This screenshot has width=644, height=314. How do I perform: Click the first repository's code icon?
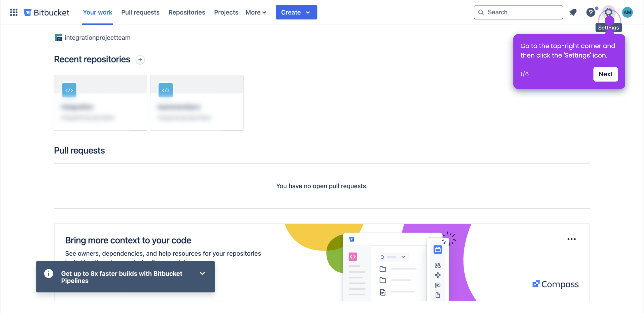pos(69,90)
